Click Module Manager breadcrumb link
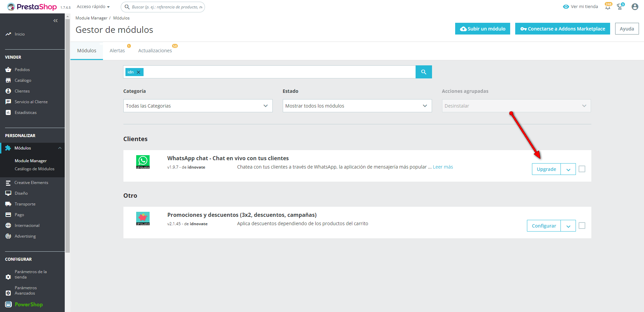 [x=91, y=18]
